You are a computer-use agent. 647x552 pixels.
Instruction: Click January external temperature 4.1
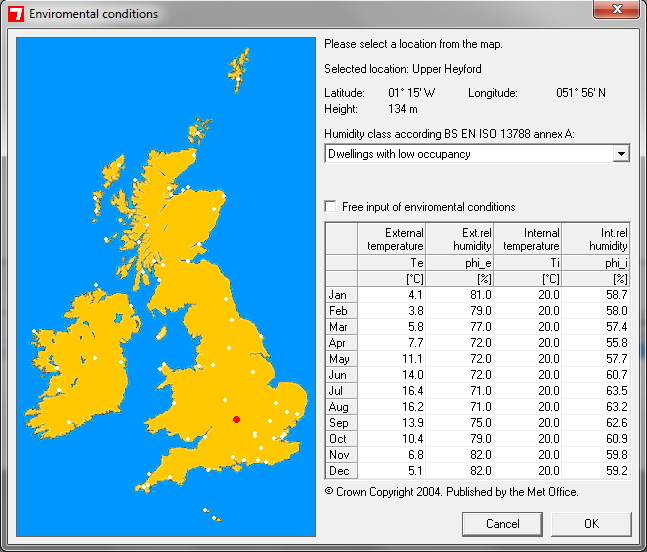(391, 295)
